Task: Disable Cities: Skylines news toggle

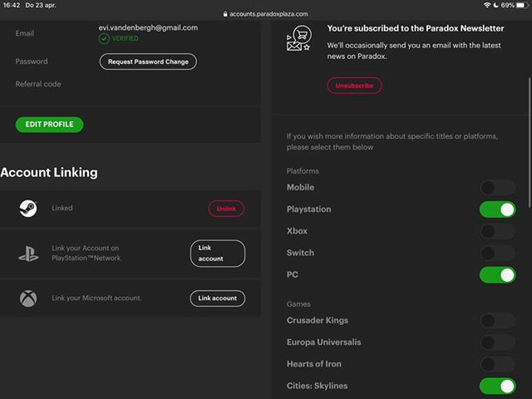Action: tap(497, 386)
